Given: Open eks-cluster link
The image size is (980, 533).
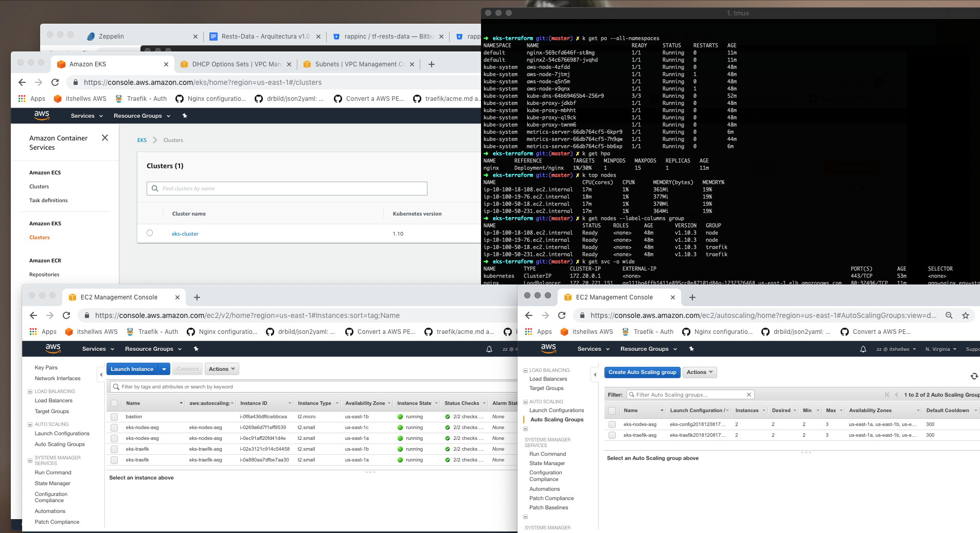Looking at the screenshot, I should tap(185, 234).
